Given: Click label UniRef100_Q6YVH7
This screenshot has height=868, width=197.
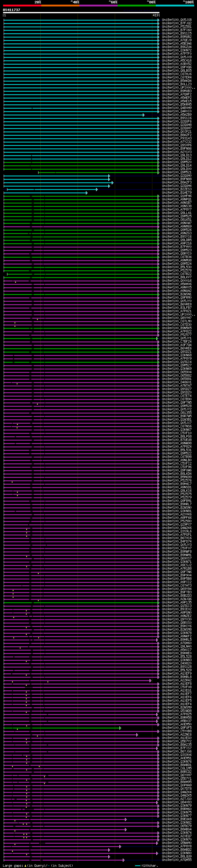Looking at the screenshot, I should click(x=177, y=776).
